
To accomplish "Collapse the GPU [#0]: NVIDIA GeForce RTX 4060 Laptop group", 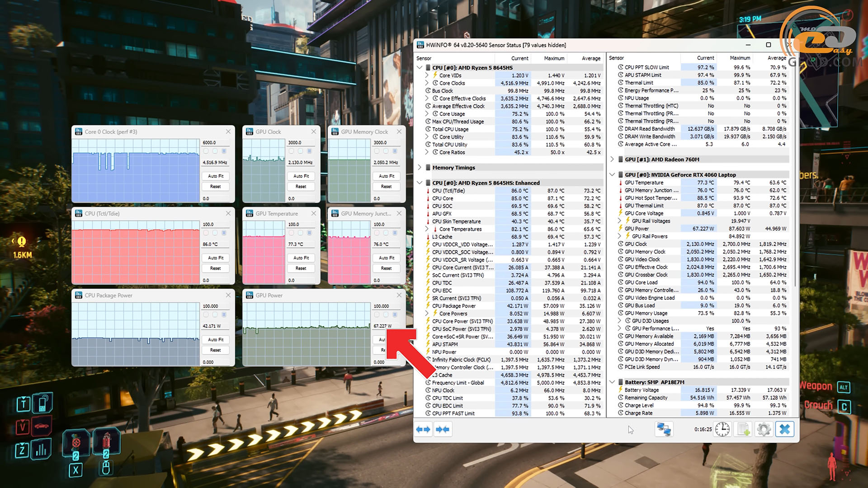I will click(612, 174).
